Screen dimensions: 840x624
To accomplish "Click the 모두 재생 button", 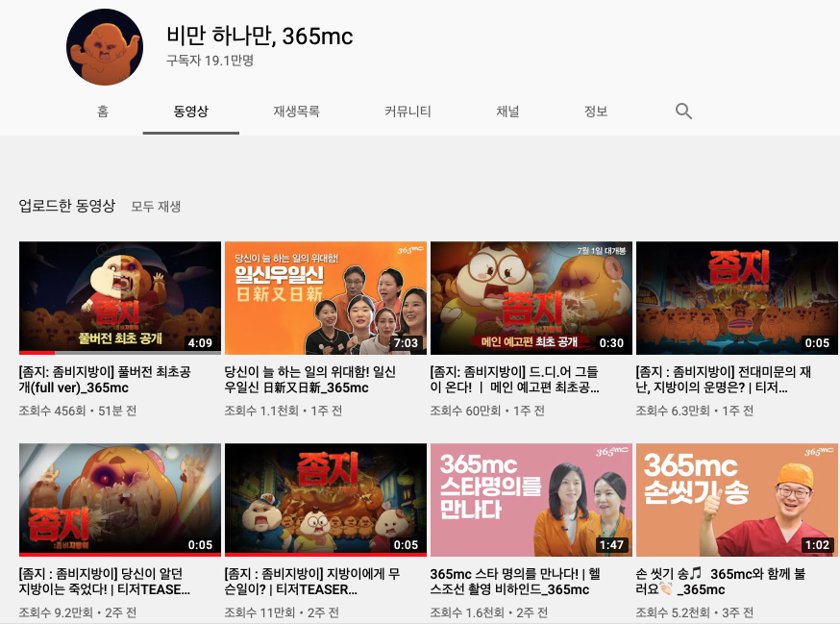I will click(156, 207).
